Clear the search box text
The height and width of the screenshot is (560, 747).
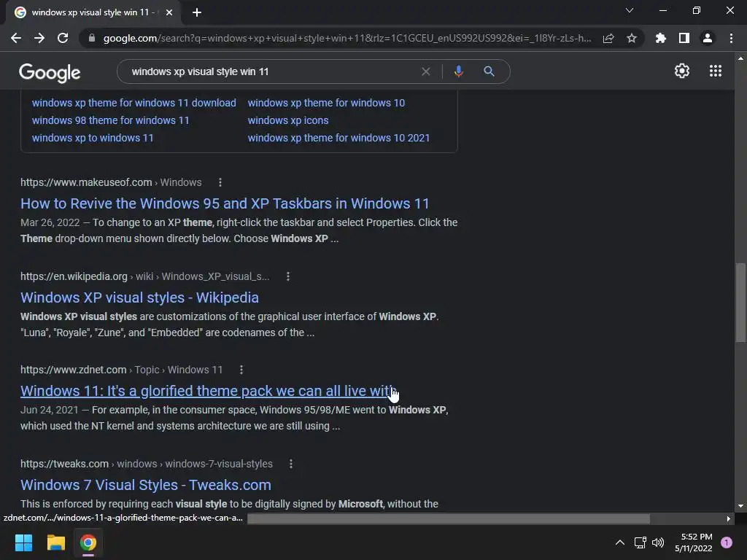coord(426,71)
